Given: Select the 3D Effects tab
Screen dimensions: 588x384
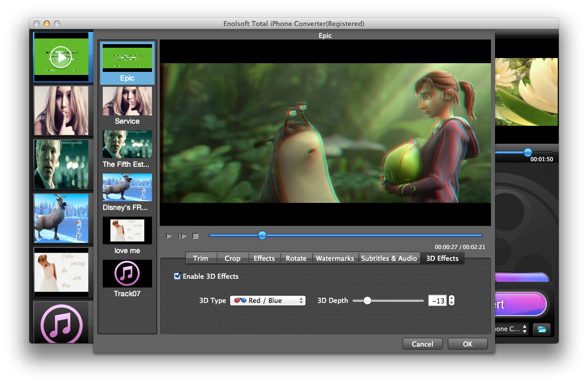Looking at the screenshot, I should coord(442,258).
